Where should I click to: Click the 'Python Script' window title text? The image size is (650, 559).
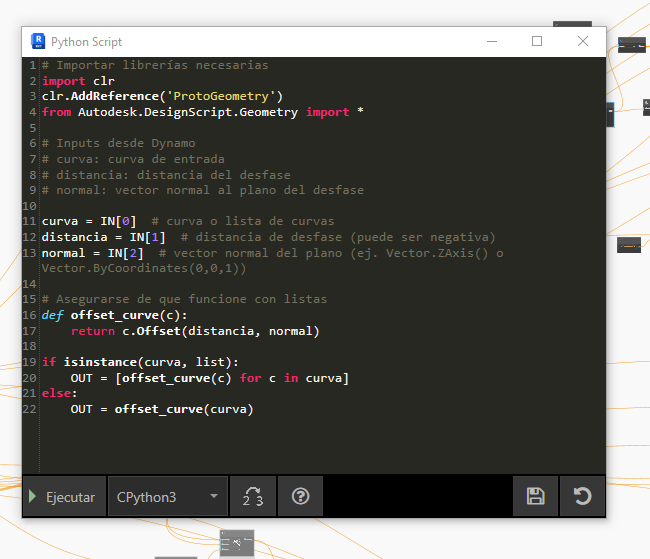coord(86,42)
